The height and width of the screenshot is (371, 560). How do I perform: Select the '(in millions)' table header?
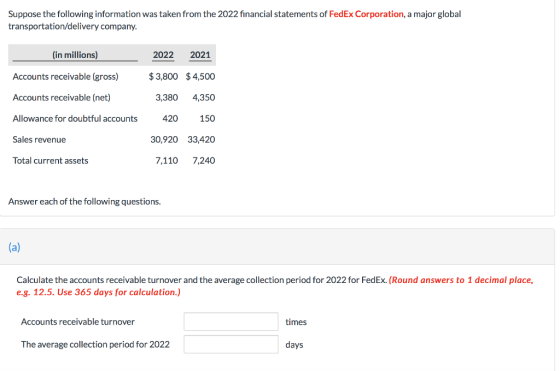[75, 55]
